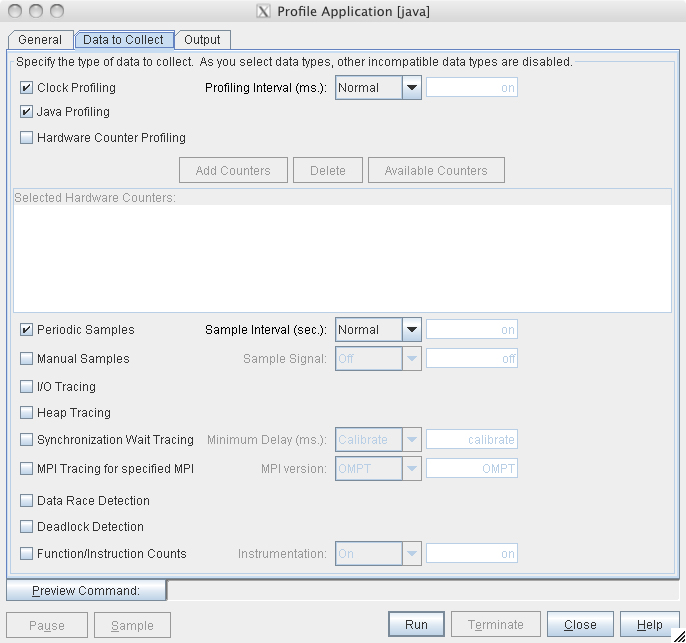The width and height of the screenshot is (686, 643).
Task: Click the Pause button
Action: pyautogui.click(x=47, y=625)
